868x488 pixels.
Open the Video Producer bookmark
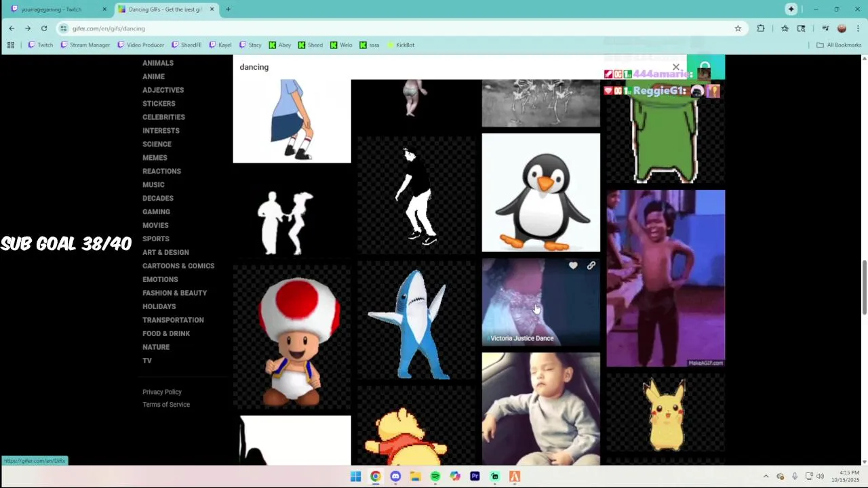pos(140,45)
